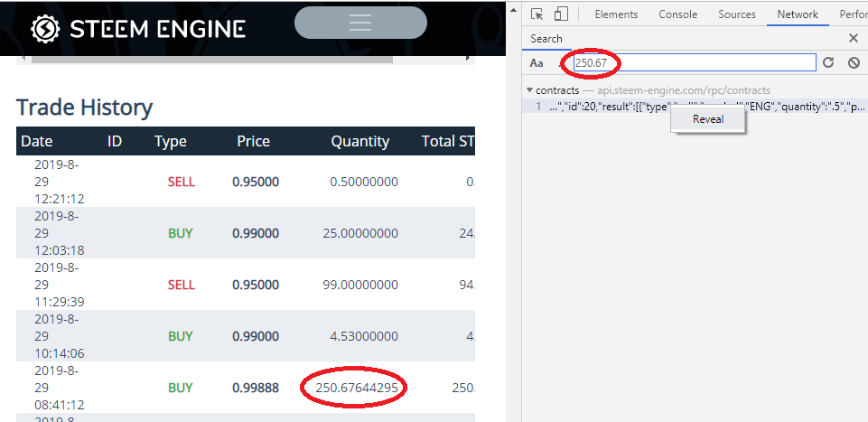Clear the search results
868x422 pixels.
click(854, 62)
